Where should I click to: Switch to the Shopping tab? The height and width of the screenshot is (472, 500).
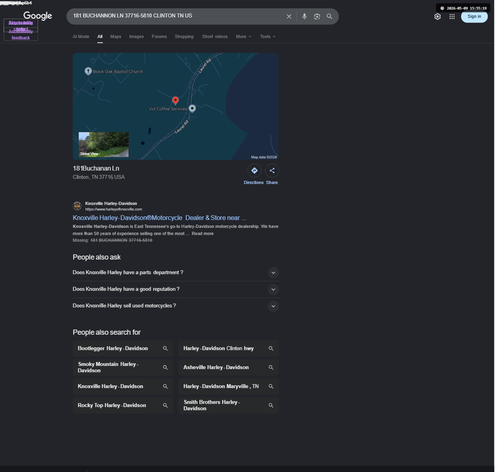pos(184,37)
